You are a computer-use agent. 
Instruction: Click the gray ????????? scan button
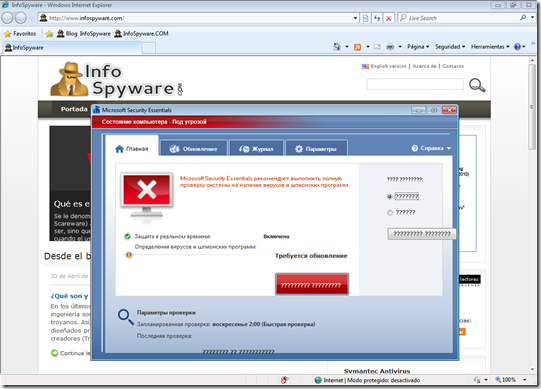(422, 234)
